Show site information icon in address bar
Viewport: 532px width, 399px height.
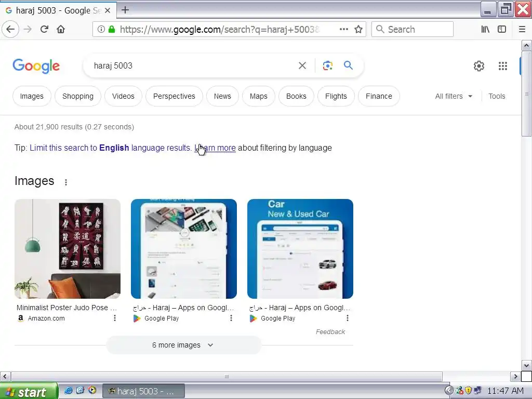(101, 29)
